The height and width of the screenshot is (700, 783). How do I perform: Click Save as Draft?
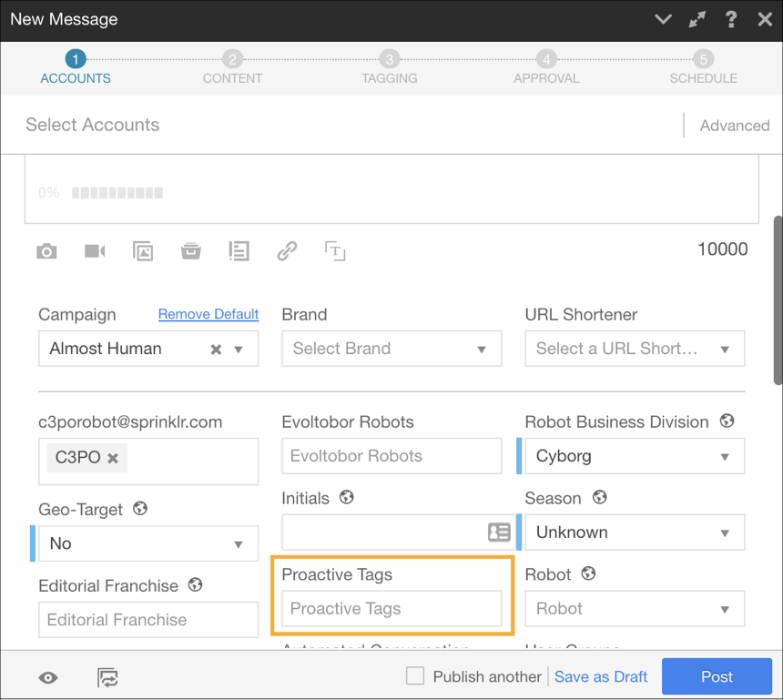[601, 676]
